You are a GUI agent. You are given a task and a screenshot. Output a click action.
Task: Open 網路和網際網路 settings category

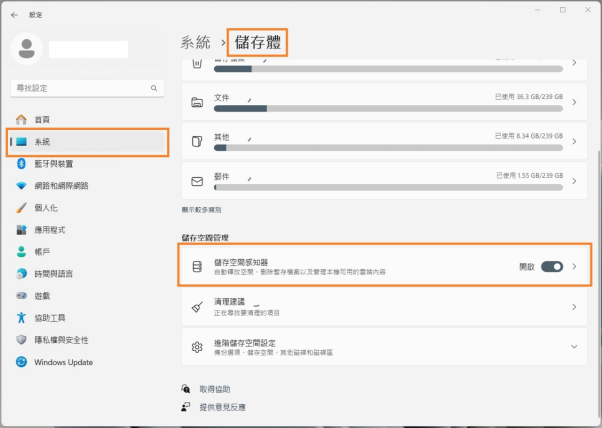coord(61,186)
